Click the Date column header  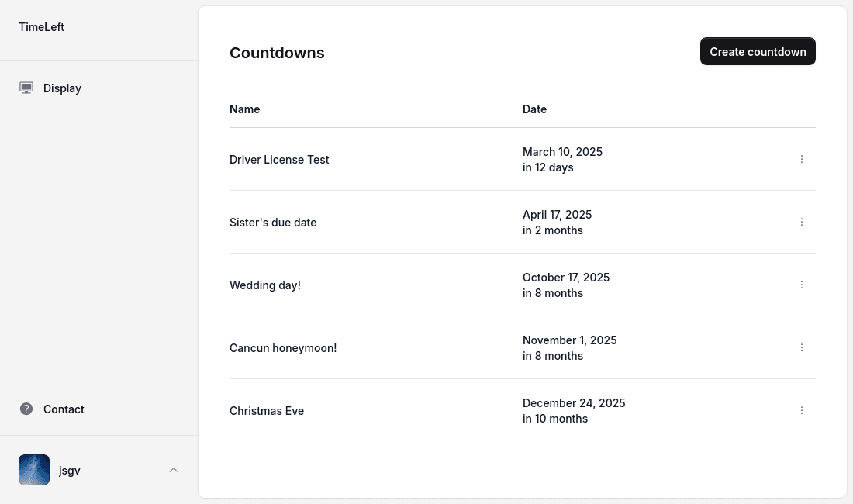535,109
